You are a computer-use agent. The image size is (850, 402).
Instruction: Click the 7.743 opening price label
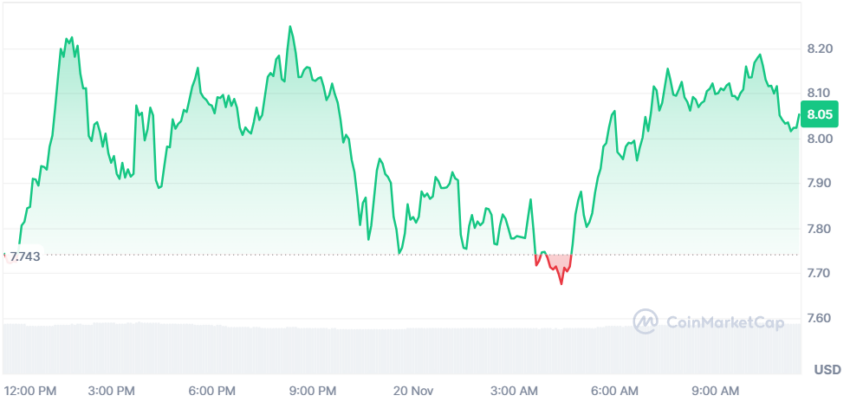pos(25,257)
